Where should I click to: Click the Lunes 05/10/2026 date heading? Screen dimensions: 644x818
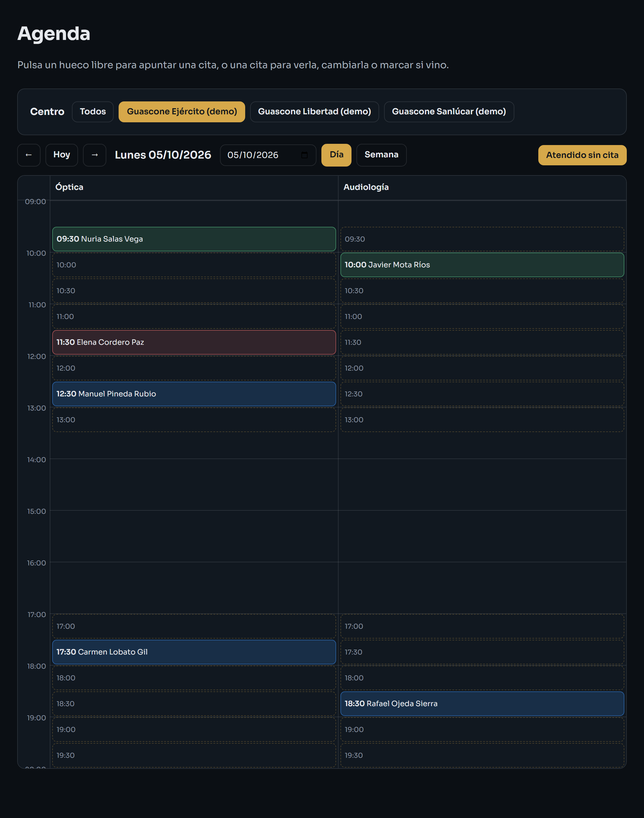point(163,155)
